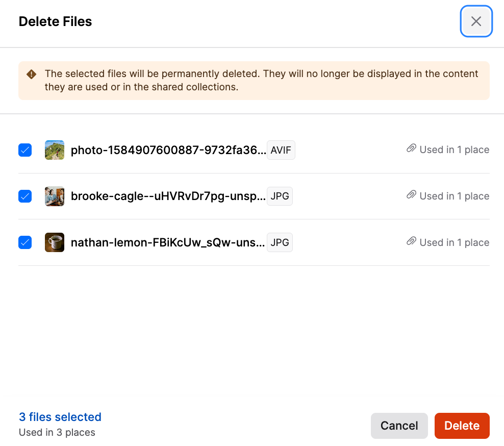Click the paperclip icon for nathan-lemon file
The width and height of the screenshot is (504, 446).
(x=411, y=242)
